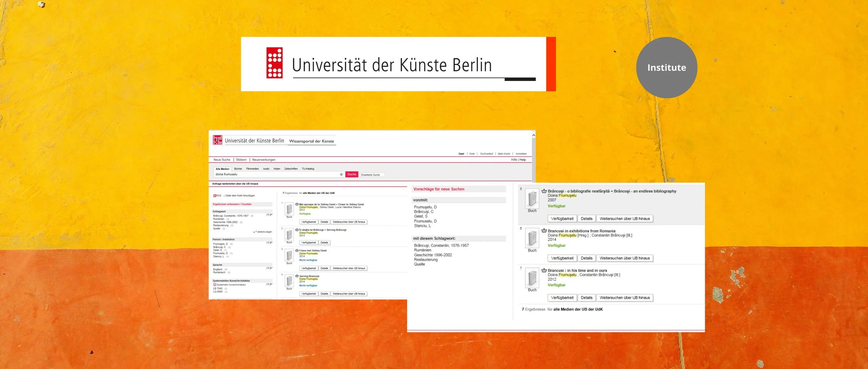Screen dimensions: 868x369
Task: Open Neue Suche in the navigation bar
Action: (x=222, y=160)
